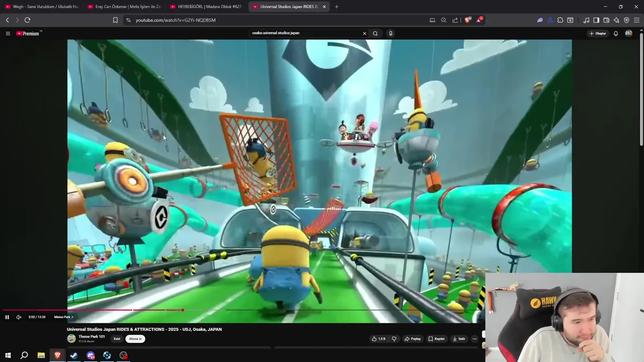
Task: Open Steam from the taskbar
Action: pyautogui.click(x=74, y=355)
